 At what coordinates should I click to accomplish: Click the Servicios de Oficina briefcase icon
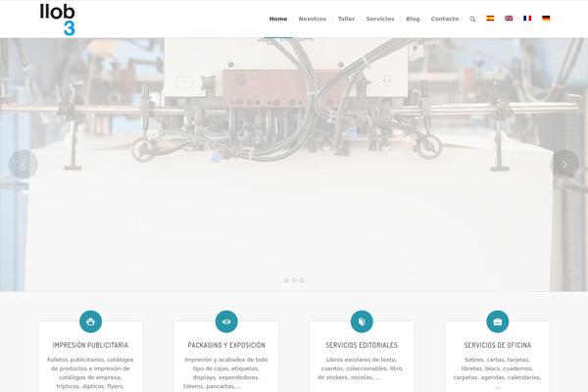point(498,321)
